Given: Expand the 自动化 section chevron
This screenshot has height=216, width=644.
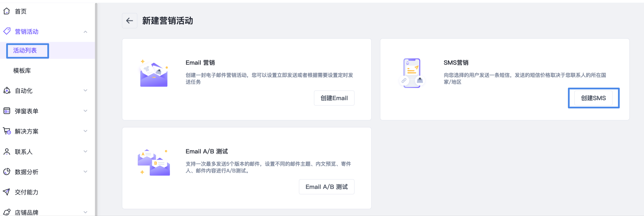Looking at the screenshot, I should tap(86, 91).
